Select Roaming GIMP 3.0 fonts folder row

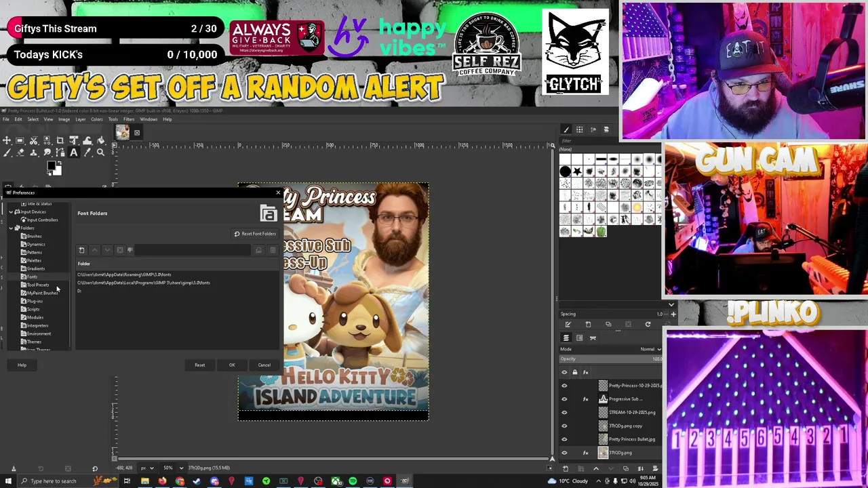tap(178, 274)
